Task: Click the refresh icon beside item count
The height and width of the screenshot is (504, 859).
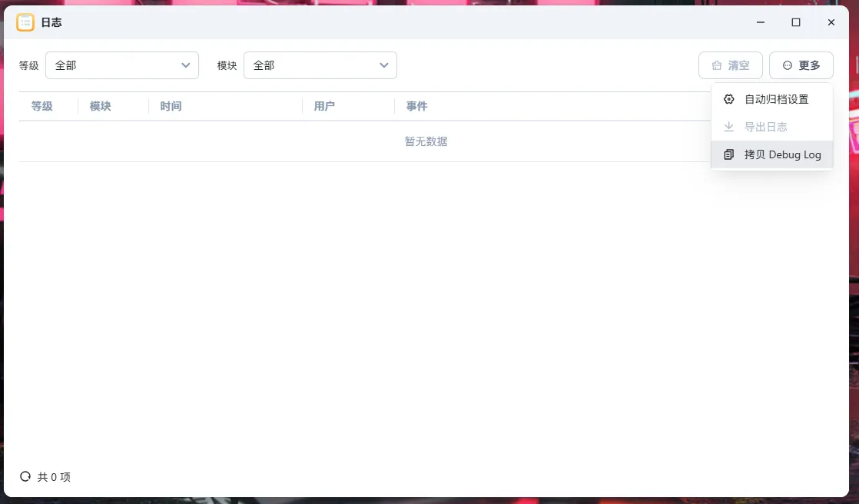Action: (x=25, y=476)
